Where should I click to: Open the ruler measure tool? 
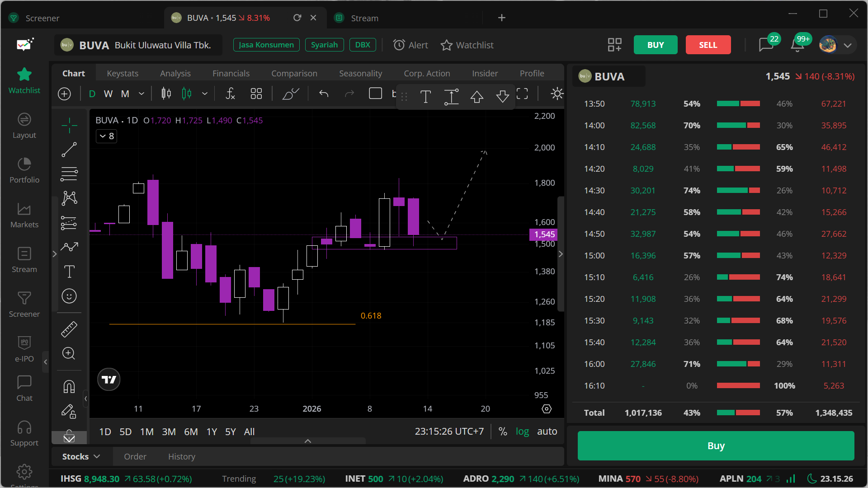point(69,329)
